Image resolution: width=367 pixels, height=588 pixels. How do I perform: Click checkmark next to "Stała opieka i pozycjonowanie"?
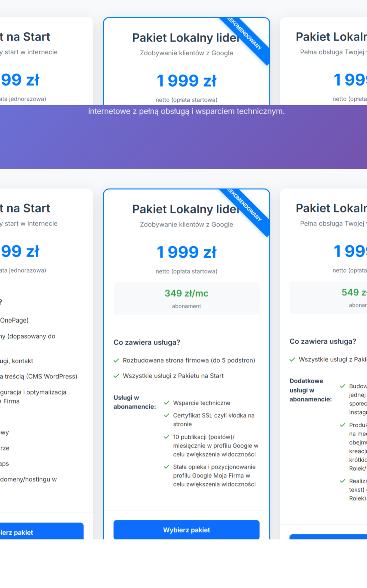[x=166, y=467]
